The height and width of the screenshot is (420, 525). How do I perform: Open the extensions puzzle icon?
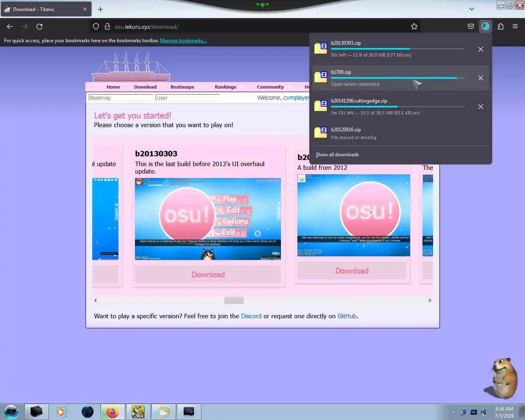tap(500, 27)
